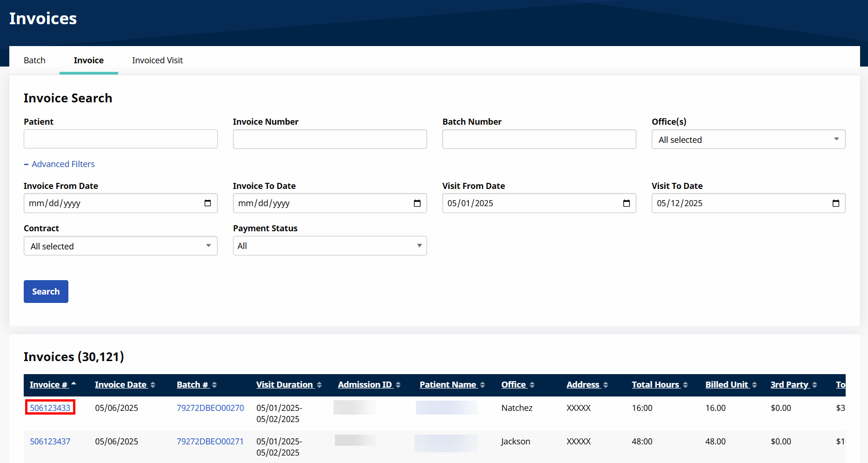This screenshot has width=868, height=463.
Task: Click the Search button
Action: coord(46,292)
